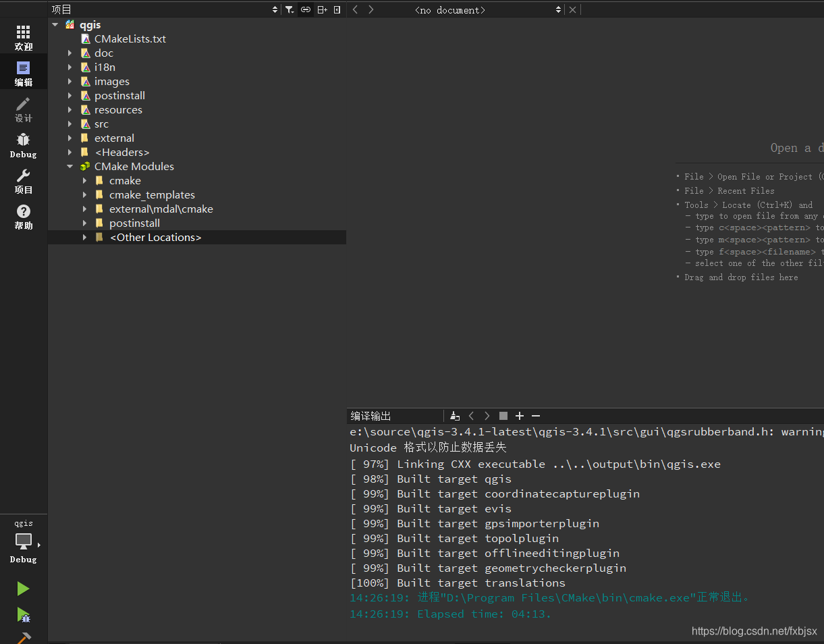Go to next item in compile output
This screenshot has width=824, height=644.
point(487,416)
